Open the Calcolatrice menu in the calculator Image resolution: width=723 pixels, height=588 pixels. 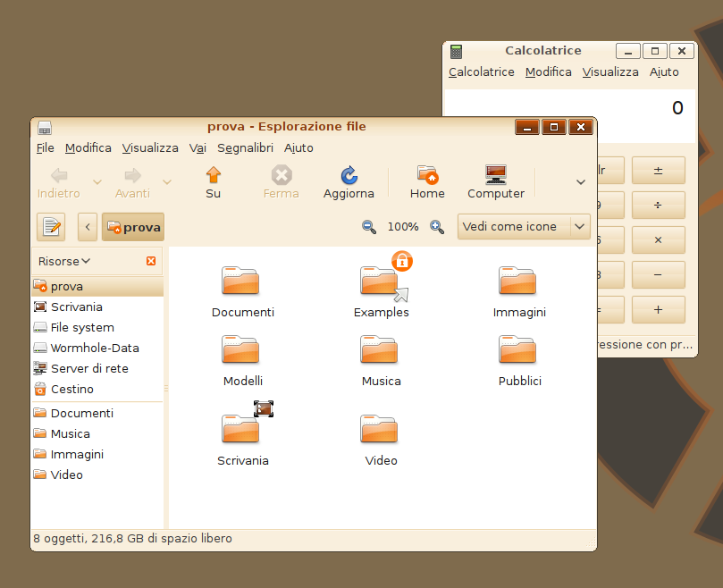pyautogui.click(x=482, y=72)
